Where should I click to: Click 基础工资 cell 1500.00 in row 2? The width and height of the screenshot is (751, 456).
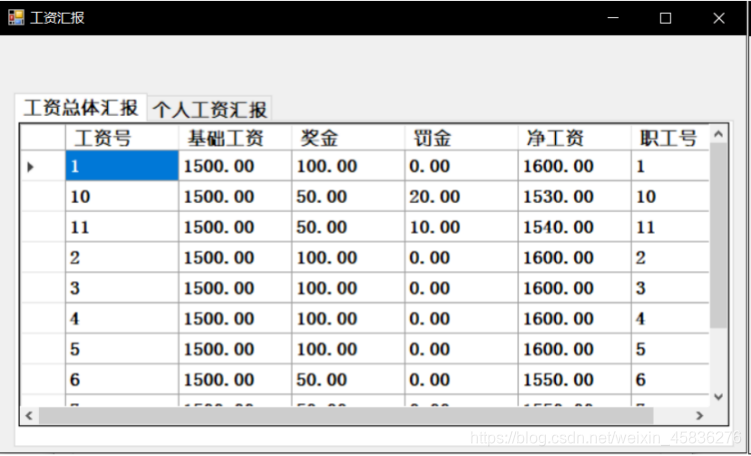tap(235, 258)
